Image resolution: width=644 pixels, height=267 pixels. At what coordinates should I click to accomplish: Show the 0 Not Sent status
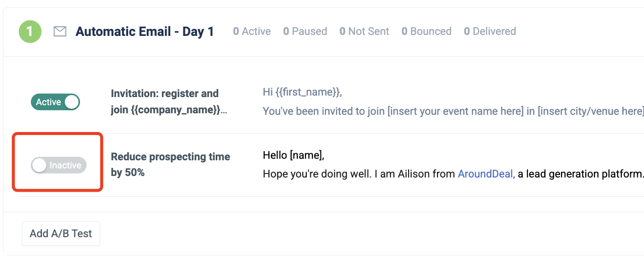364,31
